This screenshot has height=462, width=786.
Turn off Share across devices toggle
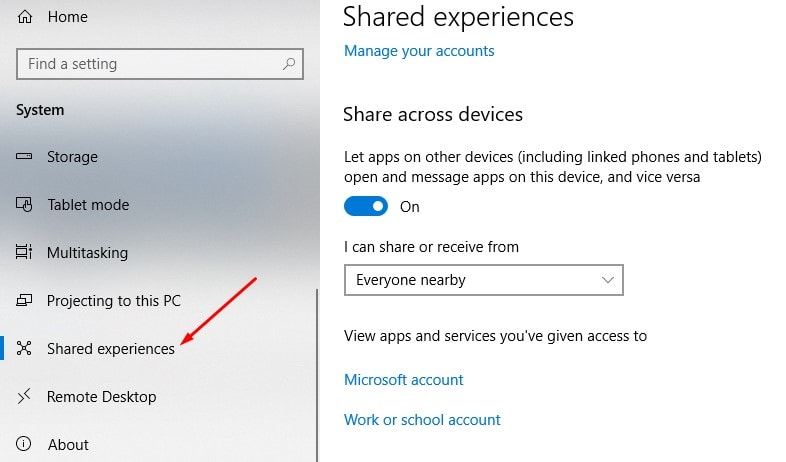[x=365, y=206]
